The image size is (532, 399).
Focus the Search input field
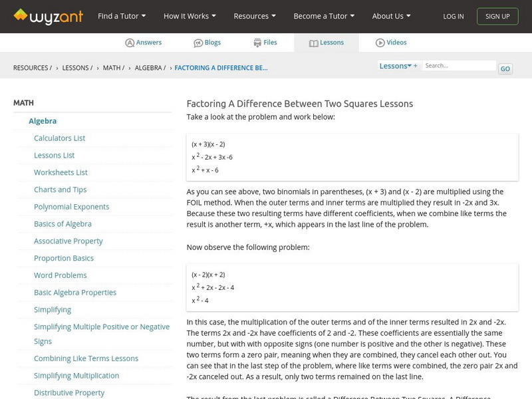(x=459, y=66)
